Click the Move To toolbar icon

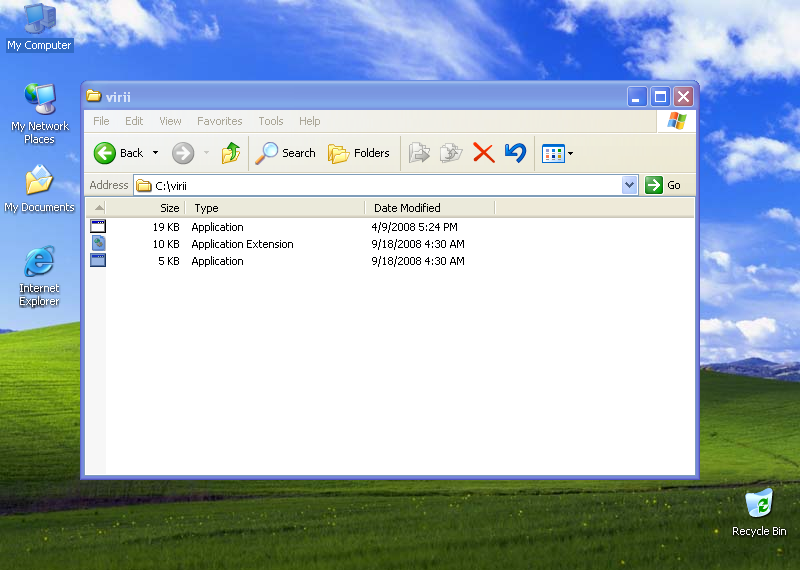419,153
